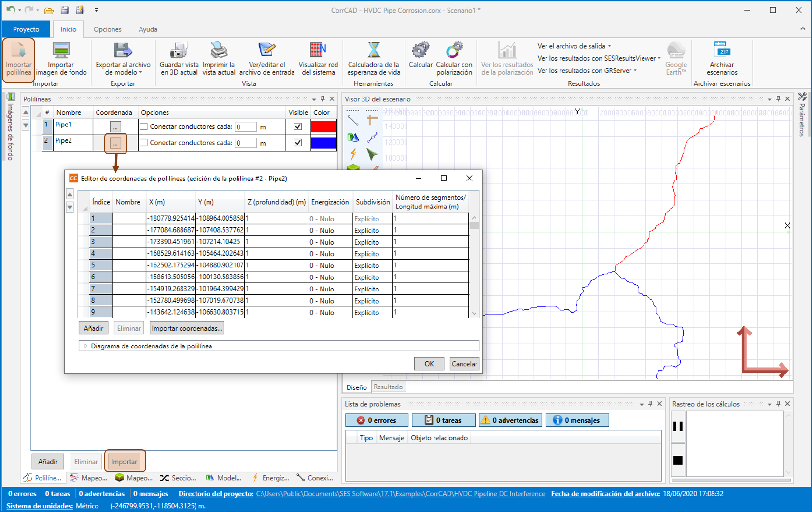Toggle the 0 tareas filter
Screen dimensions: 812x512
click(x=443, y=420)
